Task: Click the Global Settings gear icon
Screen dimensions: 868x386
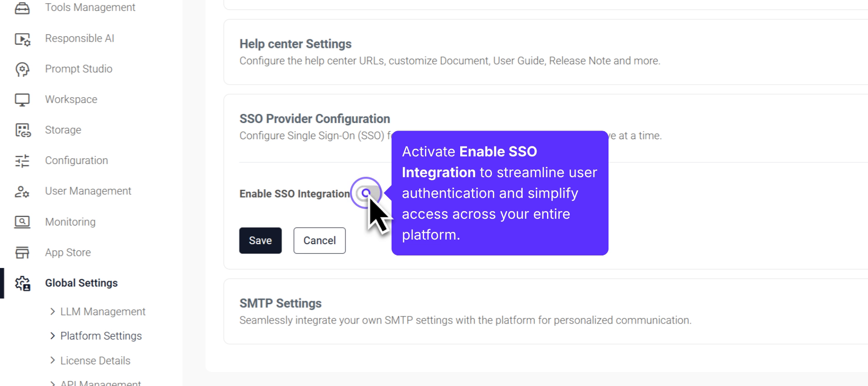Action: [x=22, y=283]
